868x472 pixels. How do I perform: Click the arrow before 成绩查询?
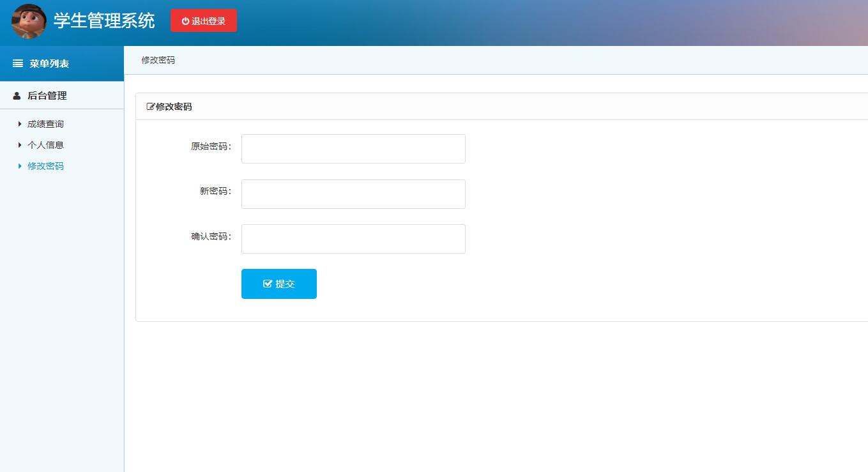(20, 124)
